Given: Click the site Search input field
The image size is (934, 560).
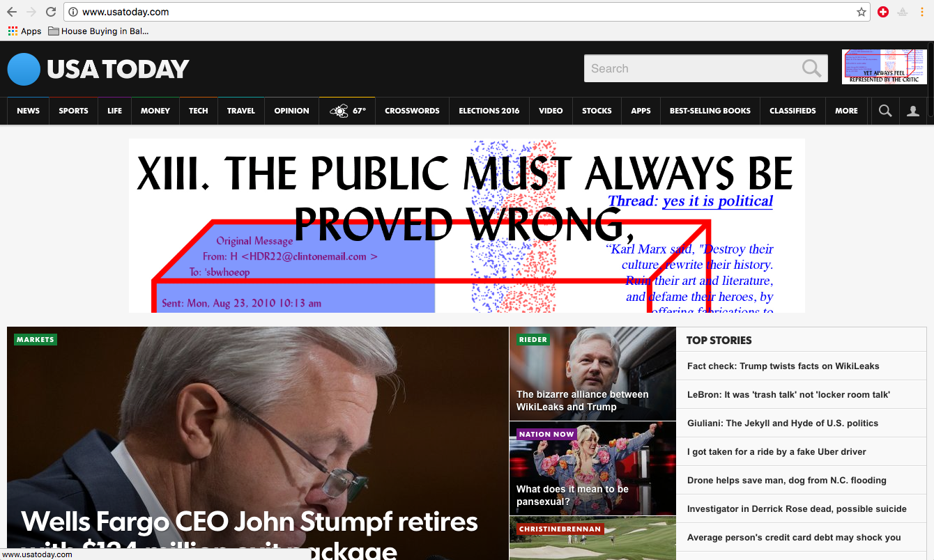Looking at the screenshot, I should (x=694, y=68).
